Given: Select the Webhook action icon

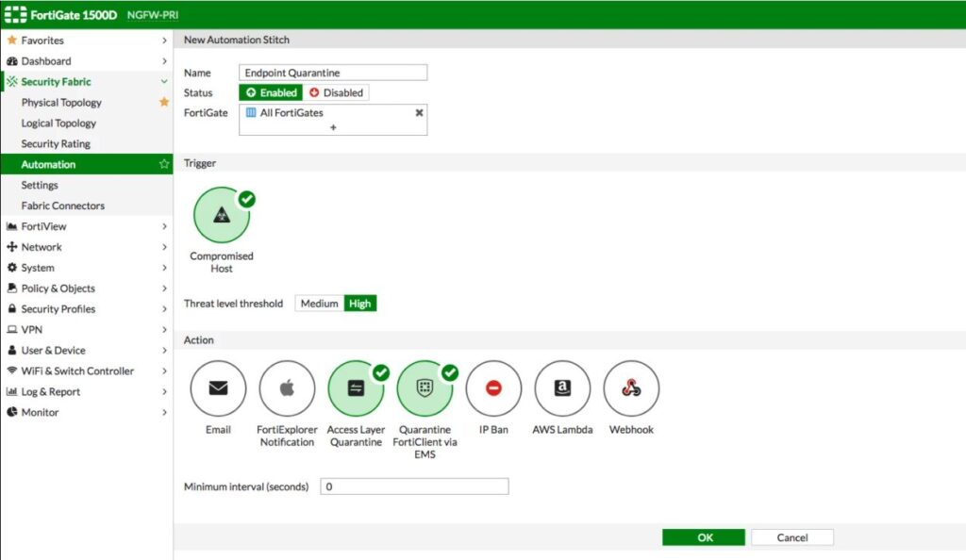Looking at the screenshot, I should (x=631, y=388).
